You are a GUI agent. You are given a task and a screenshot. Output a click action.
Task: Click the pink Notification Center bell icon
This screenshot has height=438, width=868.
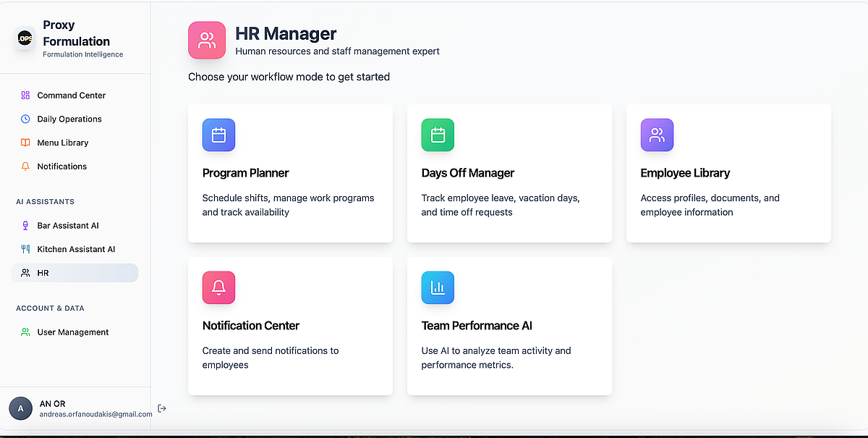(218, 288)
